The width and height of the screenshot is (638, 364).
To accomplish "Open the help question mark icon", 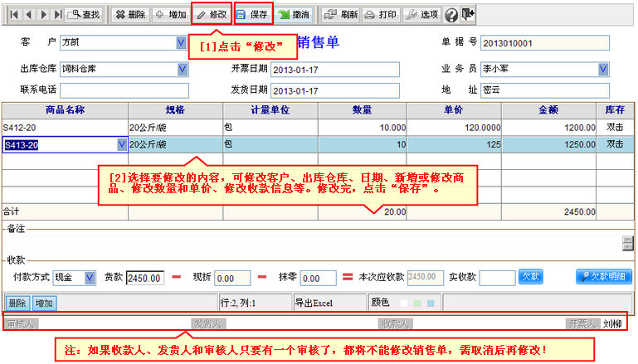I will [x=451, y=15].
